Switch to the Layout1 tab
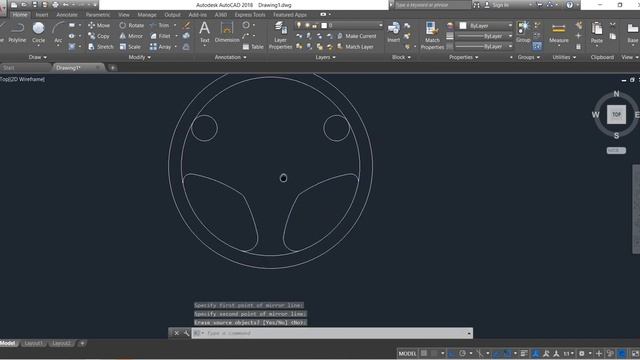 click(33, 343)
